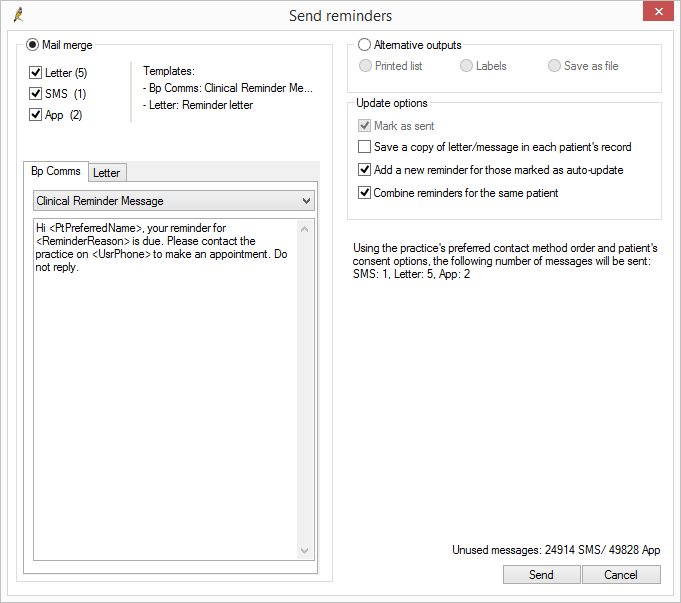Click the Send button

pyautogui.click(x=541, y=575)
